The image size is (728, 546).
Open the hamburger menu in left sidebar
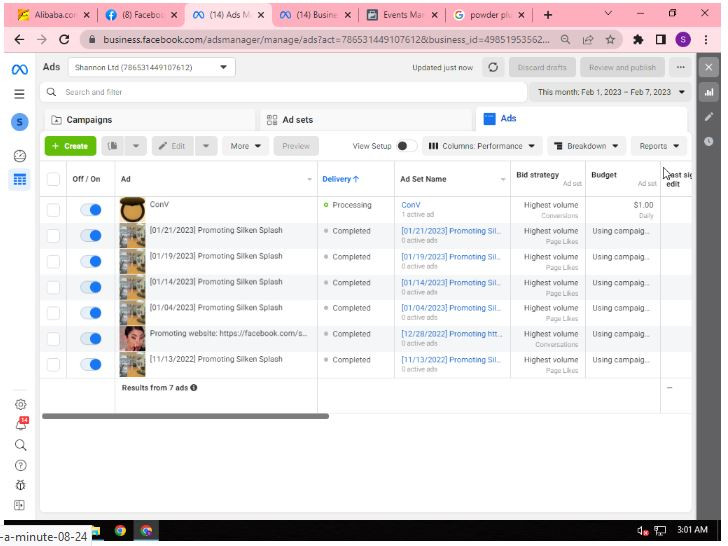(20, 94)
